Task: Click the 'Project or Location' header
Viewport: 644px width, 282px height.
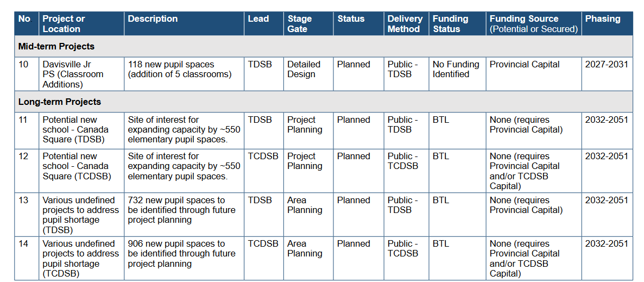Action: (64, 24)
